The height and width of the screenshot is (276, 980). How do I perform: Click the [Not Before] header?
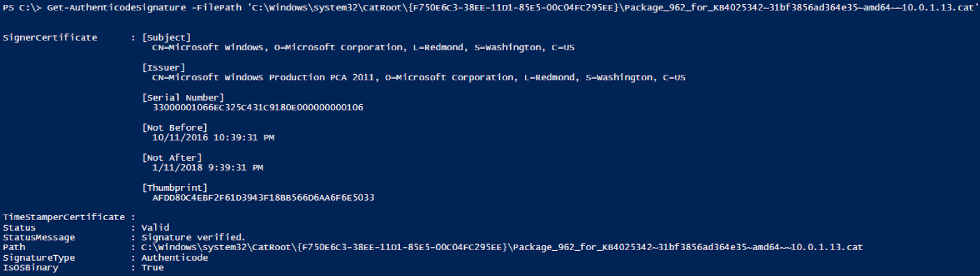(x=175, y=128)
